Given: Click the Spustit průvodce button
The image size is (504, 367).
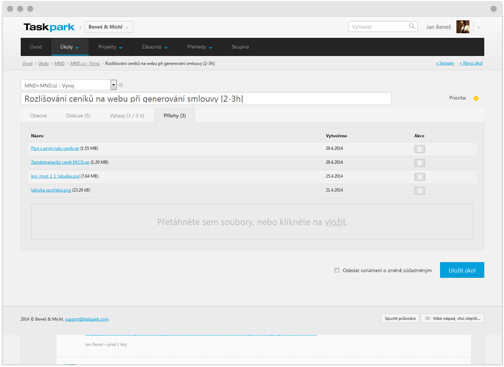Looking at the screenshot, I should click(400, 318).
